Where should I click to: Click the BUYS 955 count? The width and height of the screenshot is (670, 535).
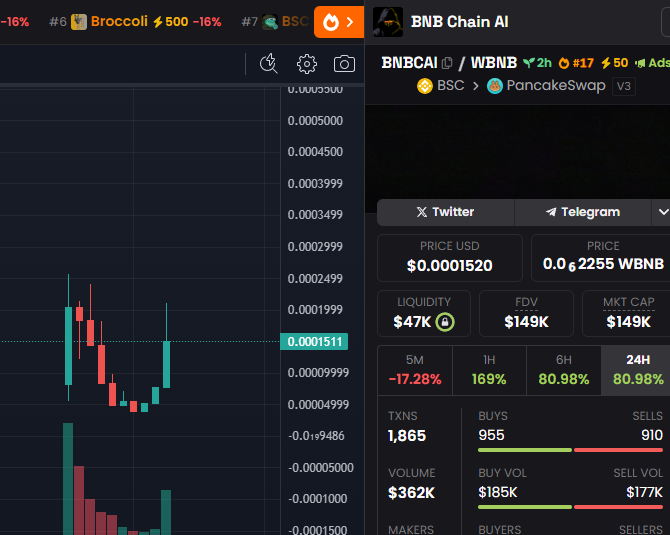tap(491, 435)
